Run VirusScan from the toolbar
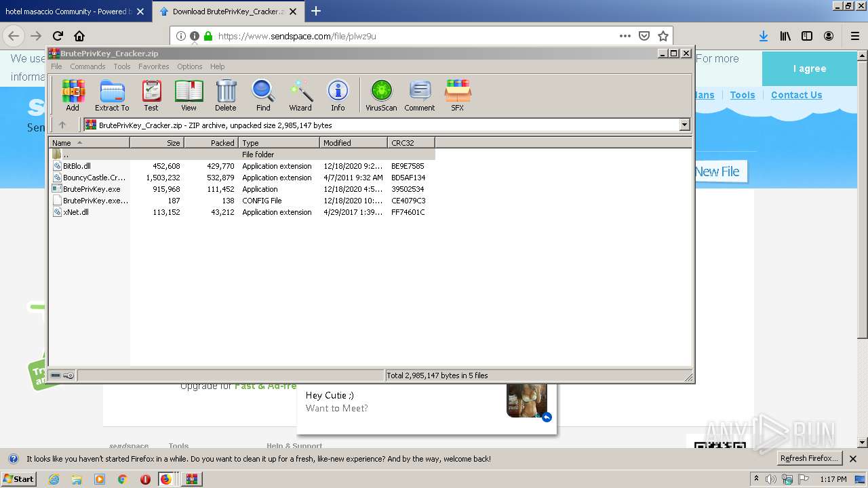868x488 pixels. 381,96
